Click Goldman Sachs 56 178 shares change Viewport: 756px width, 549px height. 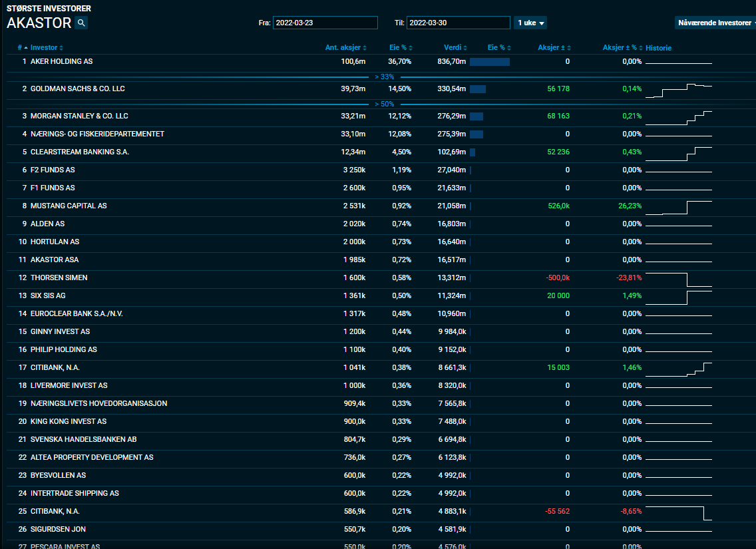558,89
